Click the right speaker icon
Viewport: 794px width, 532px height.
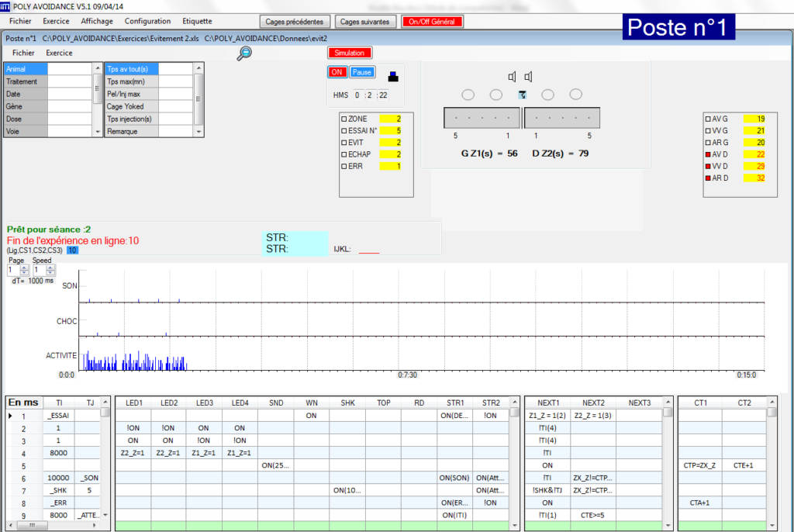point(528,76)
